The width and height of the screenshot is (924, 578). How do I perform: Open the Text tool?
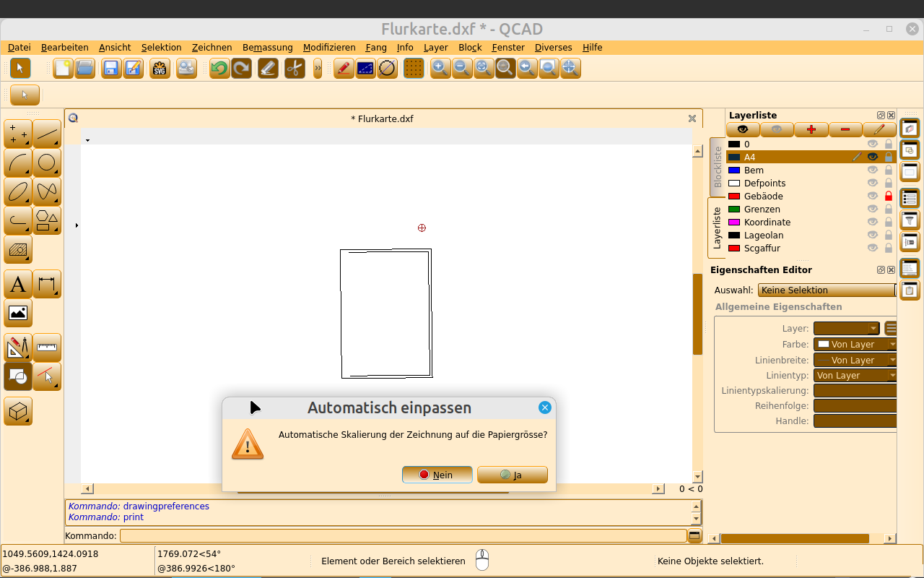[18, 285]
